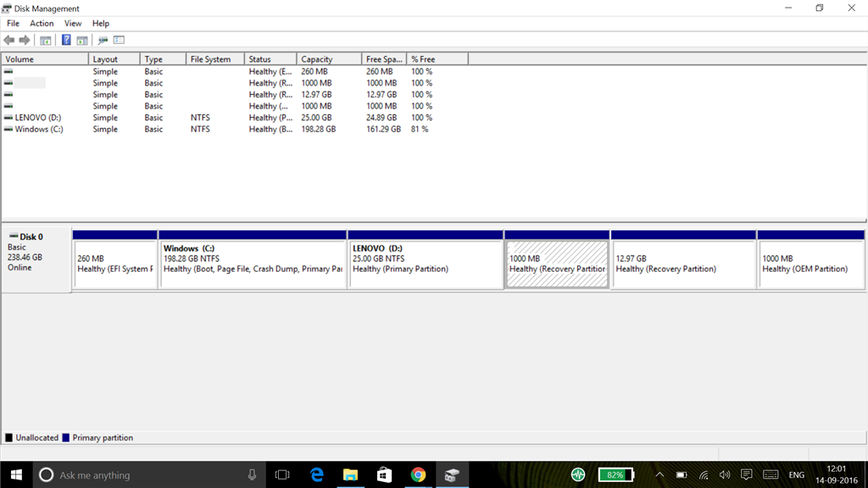Open the Windows Start menu
Viewport: 868px width, 488px height.
16,474
